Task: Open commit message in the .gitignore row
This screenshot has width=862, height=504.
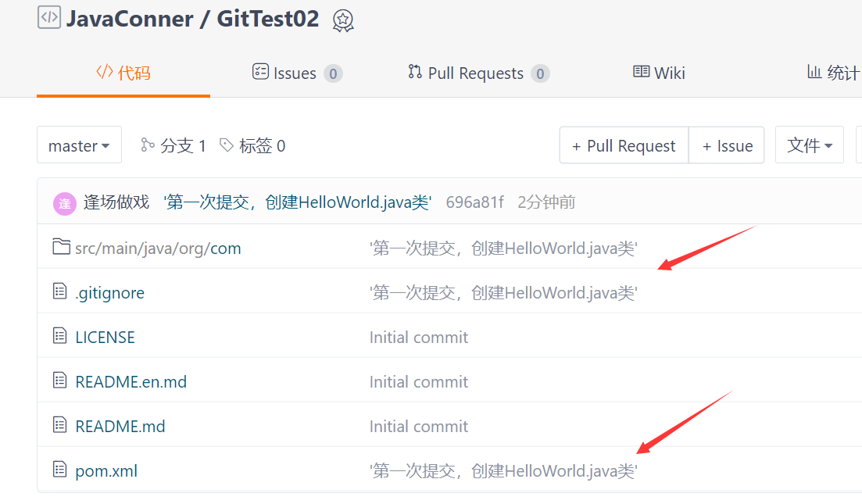Action: [x=503, y=293]
